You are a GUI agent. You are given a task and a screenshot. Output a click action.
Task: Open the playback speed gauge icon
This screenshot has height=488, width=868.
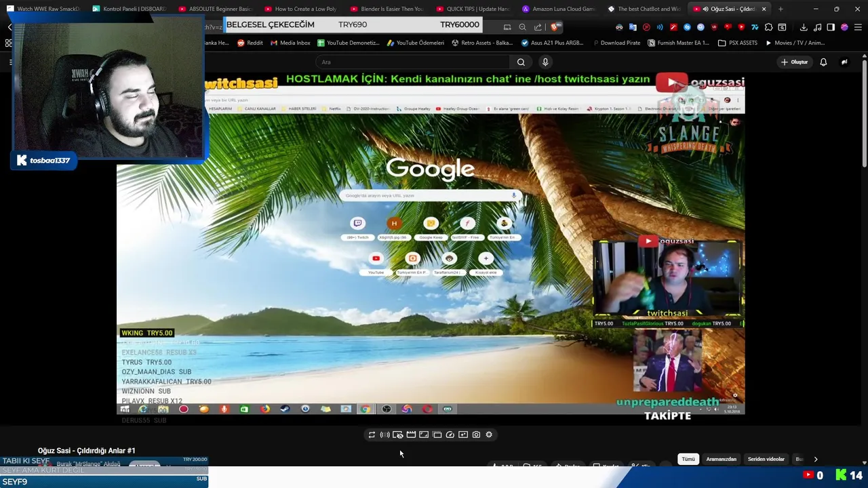450,434
